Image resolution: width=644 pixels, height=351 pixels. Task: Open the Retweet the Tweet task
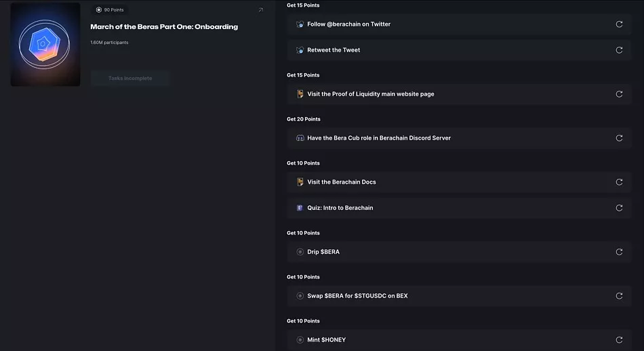pos(334,50)
